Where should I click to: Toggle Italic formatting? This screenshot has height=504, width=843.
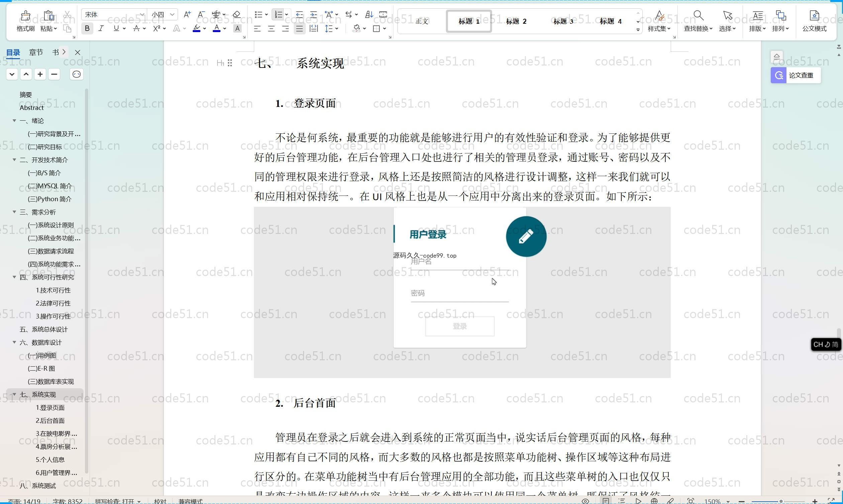pos(101,28)
